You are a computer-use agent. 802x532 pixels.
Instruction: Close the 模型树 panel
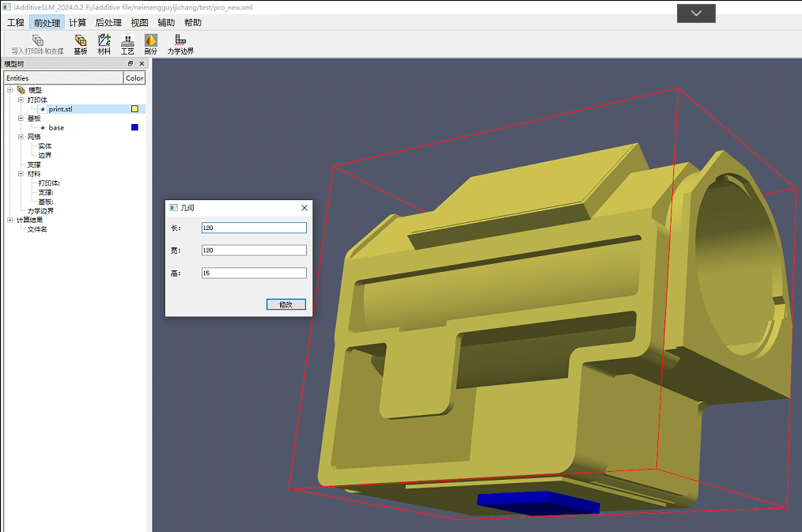[142, 63]
